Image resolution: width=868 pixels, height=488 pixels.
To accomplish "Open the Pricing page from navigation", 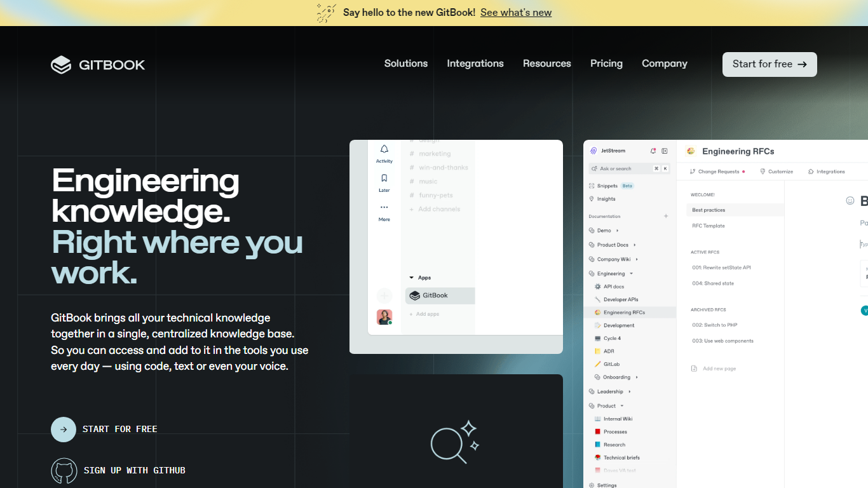I will [606, 64].
